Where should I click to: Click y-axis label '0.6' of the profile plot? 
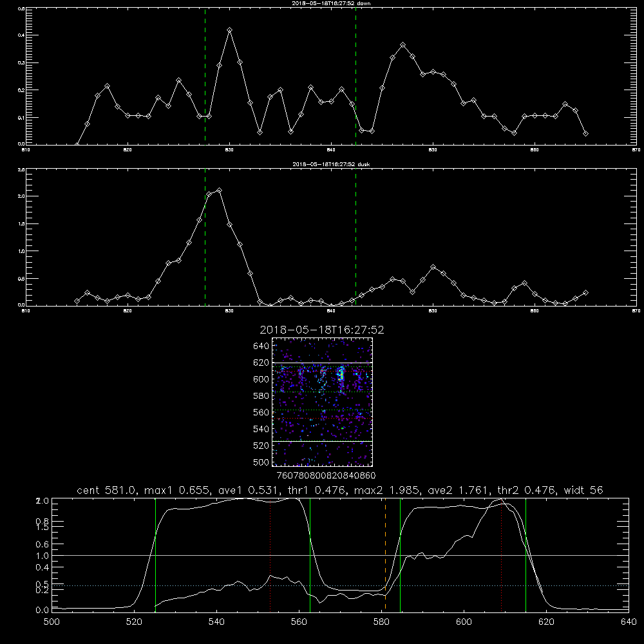click(43, 545)
